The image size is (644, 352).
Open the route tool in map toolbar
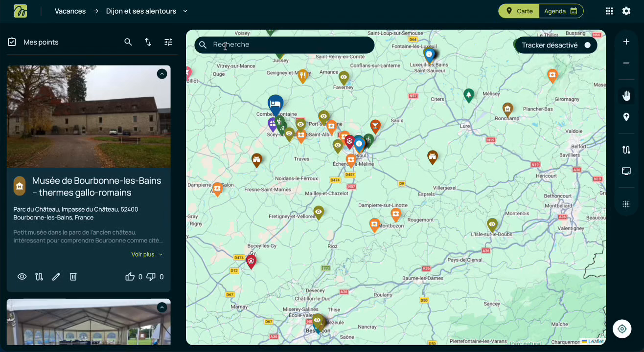pyautogui.click(x=626, y=150)
